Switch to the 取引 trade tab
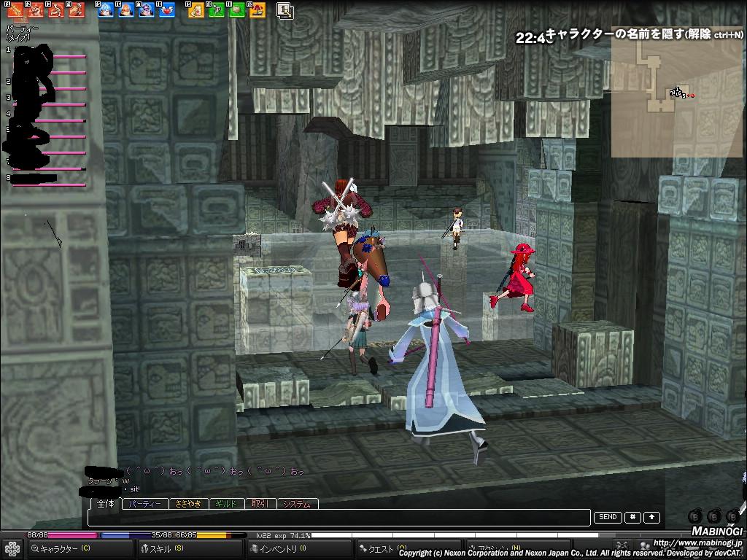747x560 pixels. (x=260, y=504)
